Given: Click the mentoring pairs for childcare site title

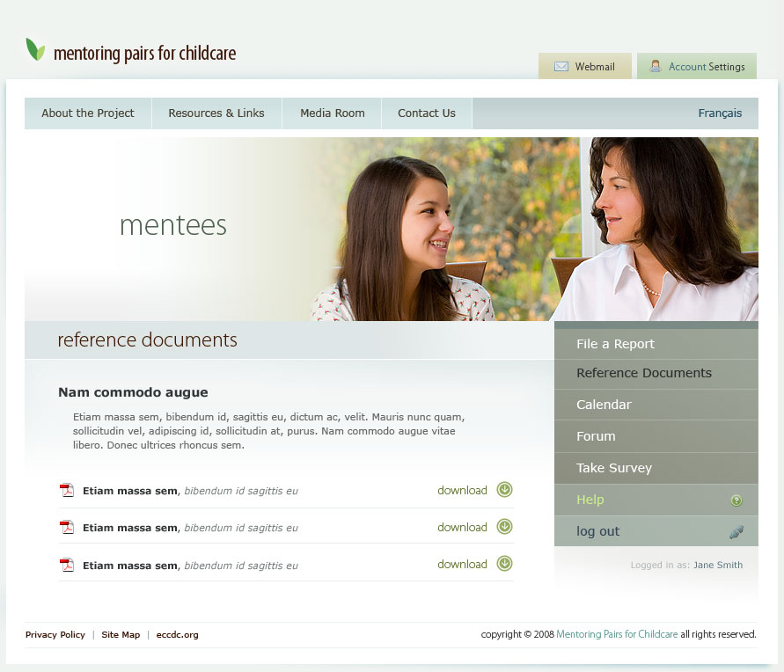Looking at the screenshot, I should (x=144, y=54).
